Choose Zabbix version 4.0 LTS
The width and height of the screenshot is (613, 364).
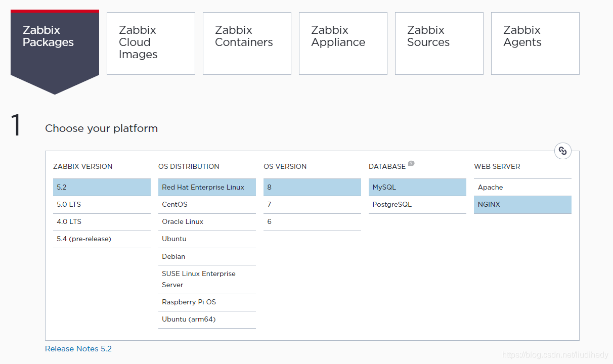tap(102, 221)
